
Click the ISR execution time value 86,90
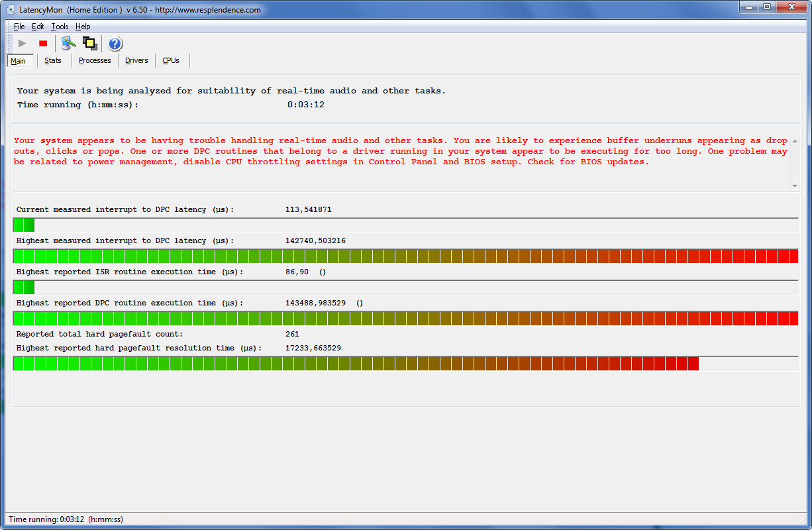coord(297,272)
